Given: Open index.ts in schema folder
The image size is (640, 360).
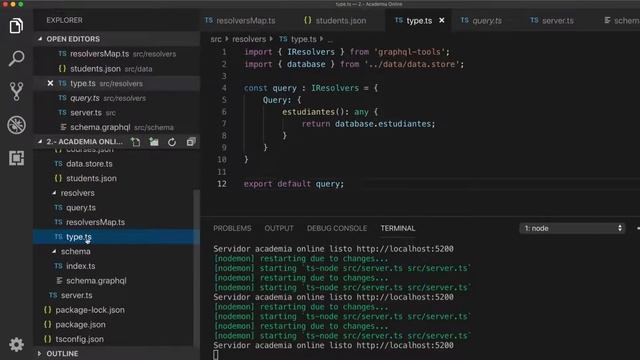Looking at the screenshot, I should (x=80, y=266).
